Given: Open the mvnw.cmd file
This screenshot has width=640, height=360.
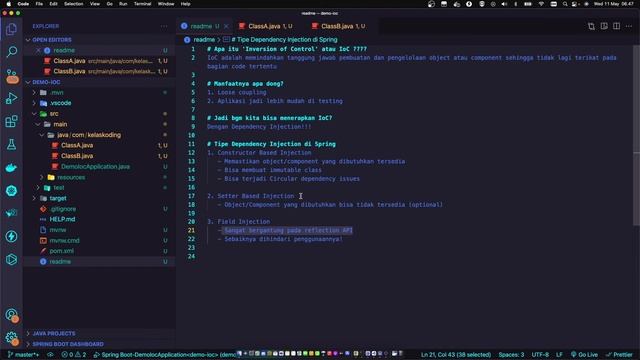Looking at the screenshot, I should tap(64, 241).
